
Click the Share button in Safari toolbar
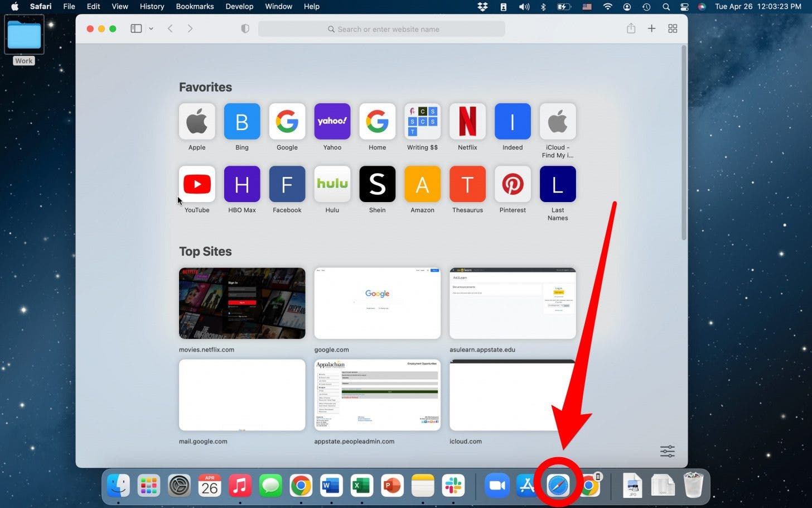coord(631,28)
